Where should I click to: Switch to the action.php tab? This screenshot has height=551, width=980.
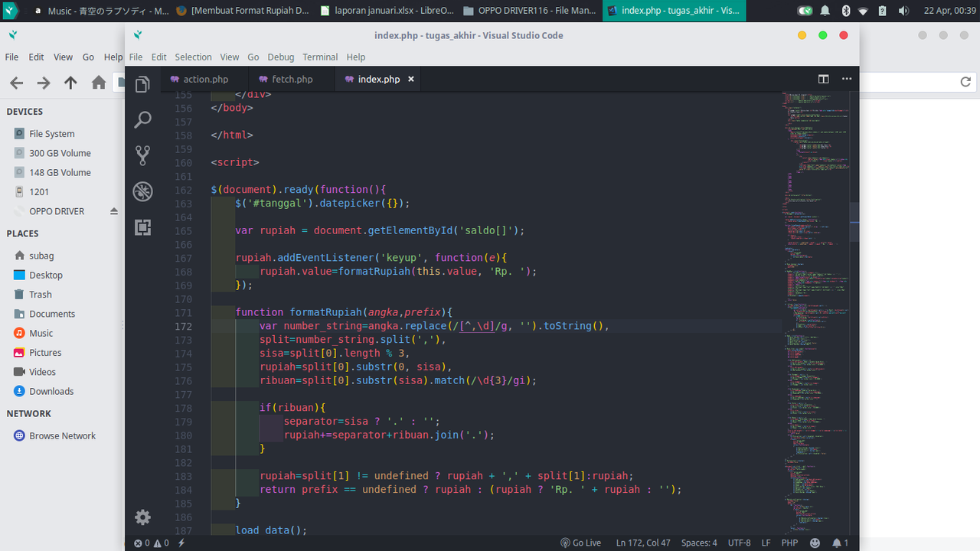point(206,79)
